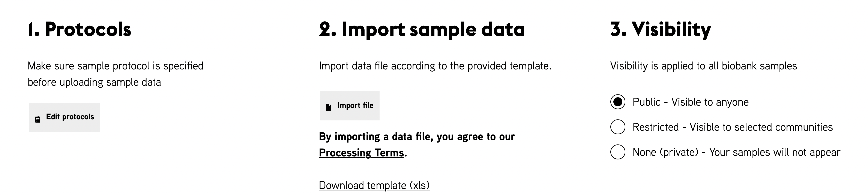Click the 'By importing a data file' notice
Image resolution: width=868 pixels, height=195 pixels.
tap(416, 137)
